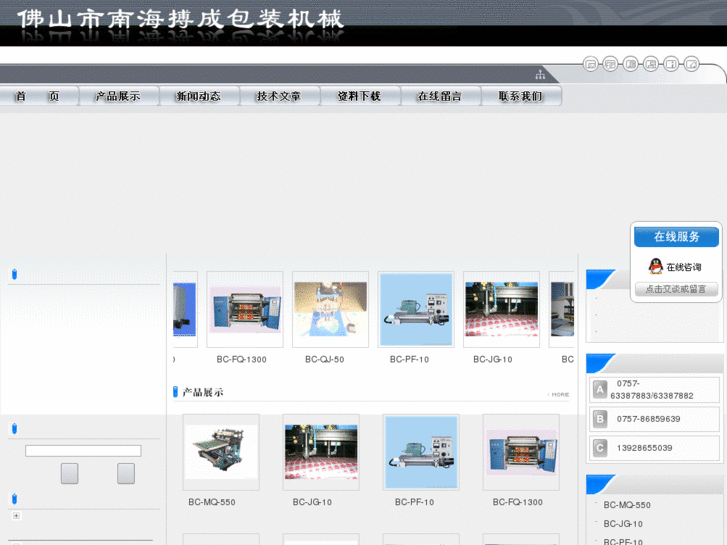Open the BC-QJ-50 thumbnail in the carousel
This screenshot has height=545, width=727.
331,309
